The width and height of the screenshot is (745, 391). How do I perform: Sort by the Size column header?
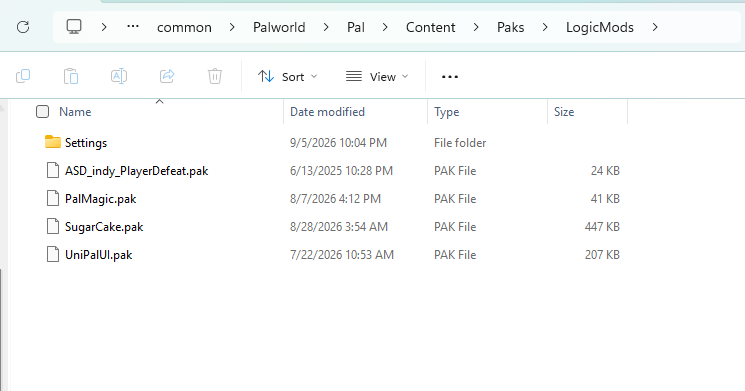564,112
